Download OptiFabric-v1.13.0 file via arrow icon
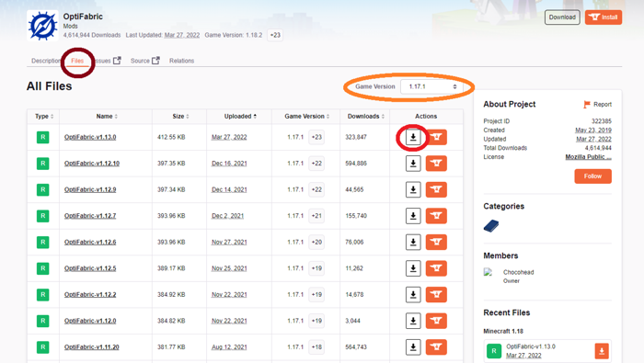644x363 pixels. [x=413, y=137]
